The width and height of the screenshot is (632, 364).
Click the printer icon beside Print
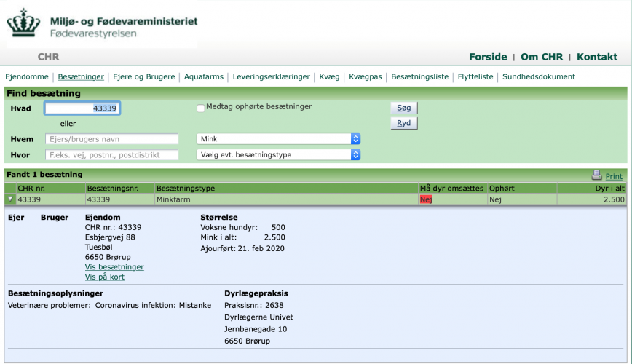(x=596, y=175)
